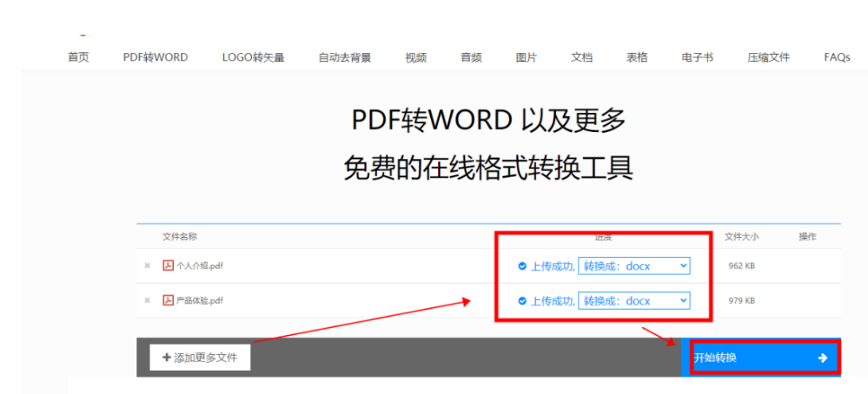The width and height of the screenshot is (868, 394).
Task: Select the 压缩文件 navigation item
Action: coord(768,57)
